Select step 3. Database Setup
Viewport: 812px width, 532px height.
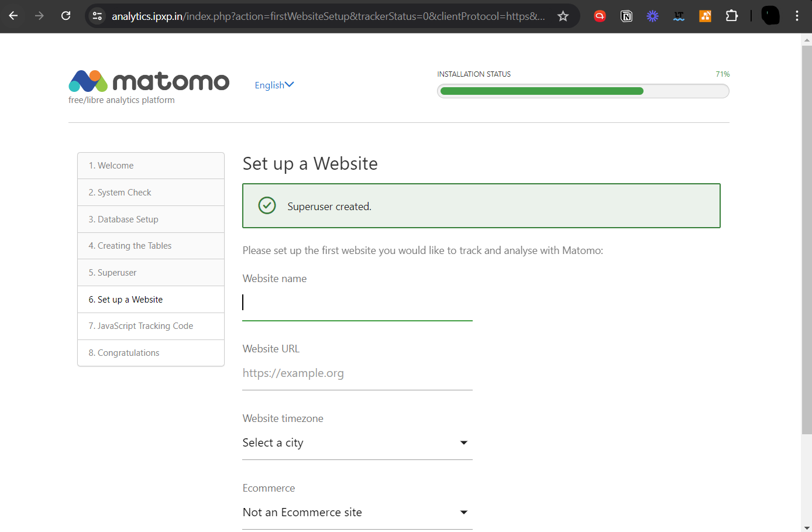151,219
